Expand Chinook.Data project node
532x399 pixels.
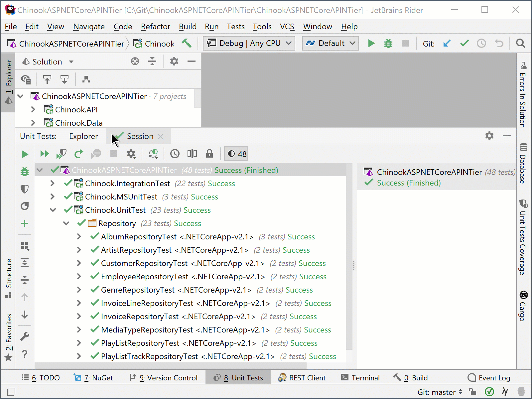33,123
